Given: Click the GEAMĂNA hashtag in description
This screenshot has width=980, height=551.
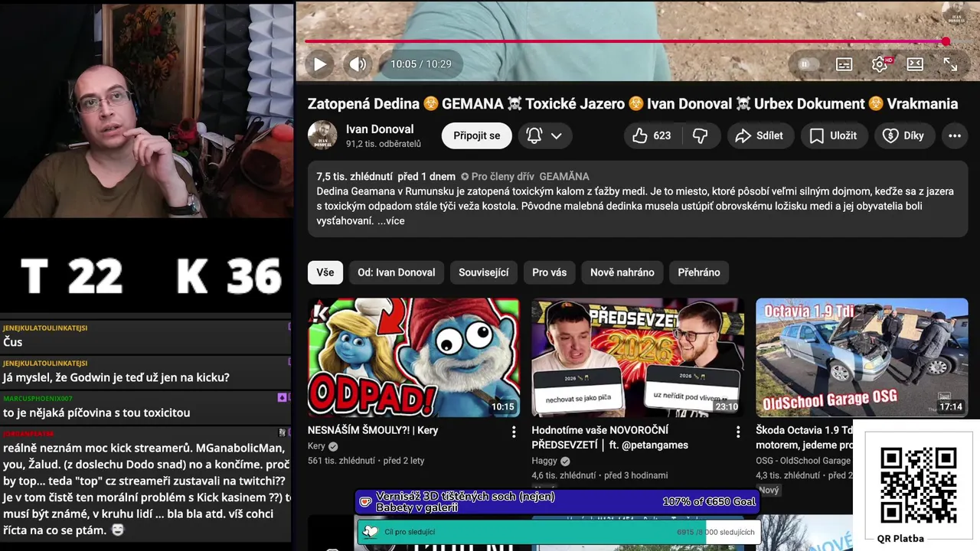Looking at the screenshot, I should point(564,177).
